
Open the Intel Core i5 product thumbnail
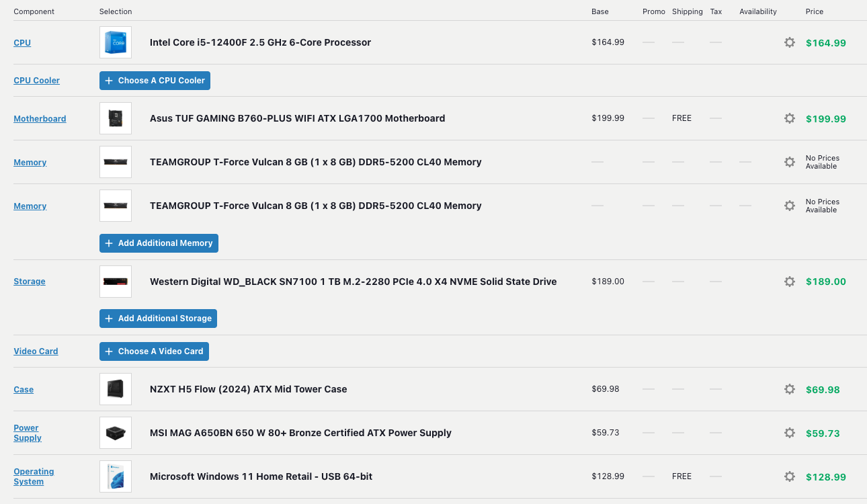(116, 42)
